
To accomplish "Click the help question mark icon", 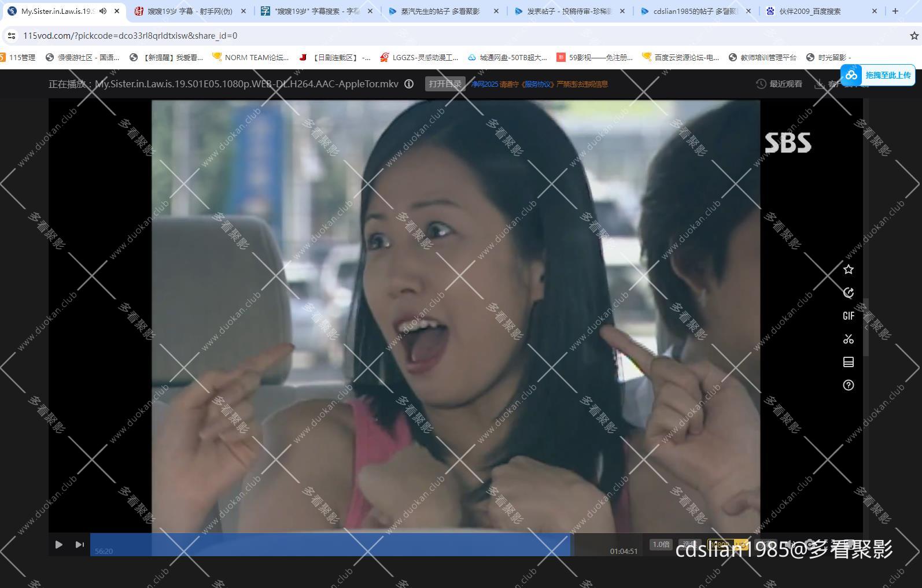I will pyautogui.click(x=848, y=385).
